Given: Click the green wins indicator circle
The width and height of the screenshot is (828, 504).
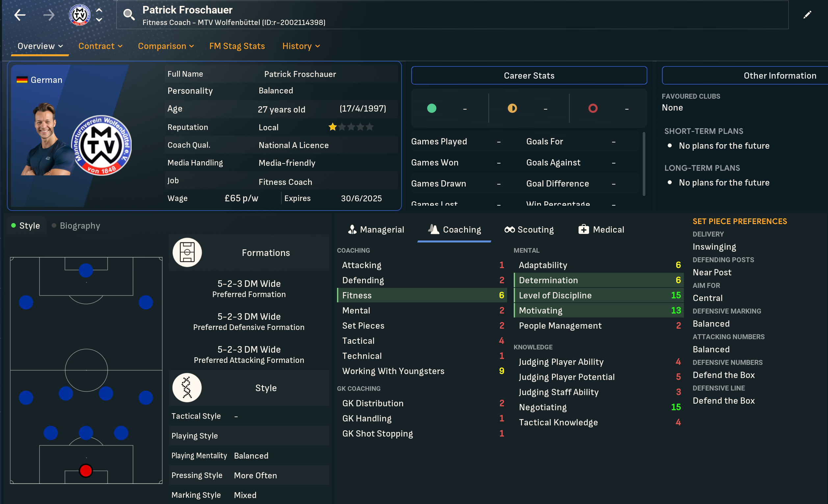Looking at the screenshot, I should (x=431, y=108).
